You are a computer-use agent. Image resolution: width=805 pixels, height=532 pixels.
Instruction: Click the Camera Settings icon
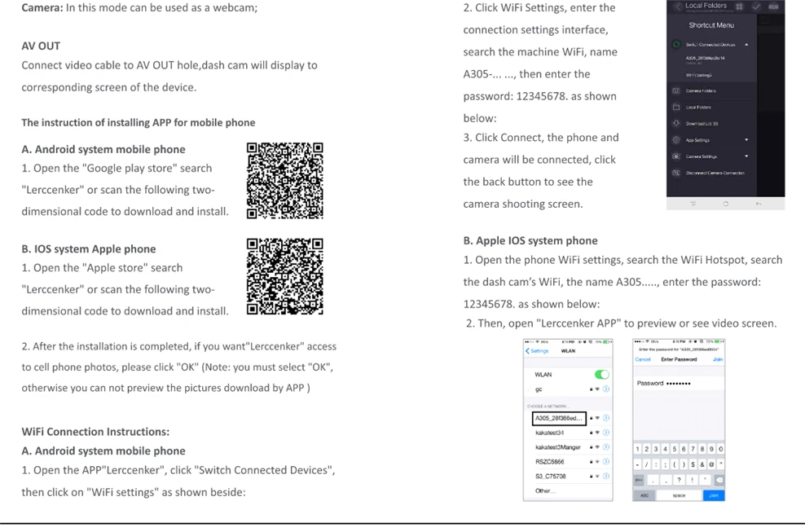[676, 156]
